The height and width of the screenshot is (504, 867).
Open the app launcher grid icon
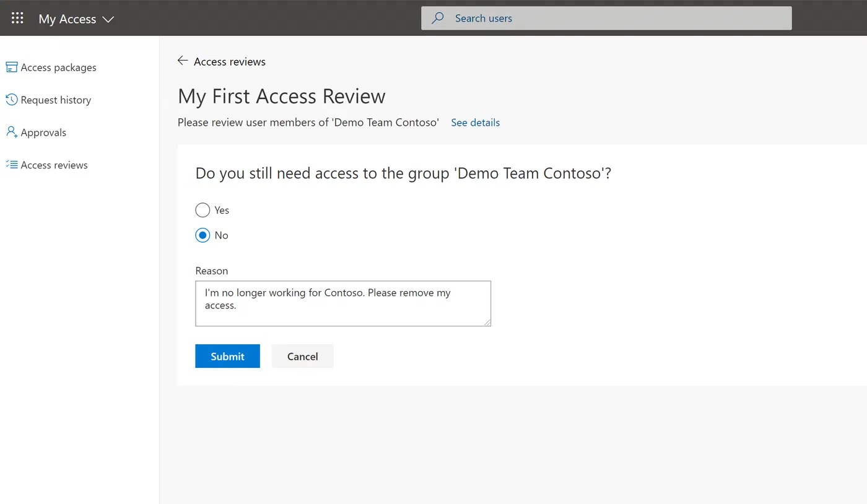pos(17,19)
